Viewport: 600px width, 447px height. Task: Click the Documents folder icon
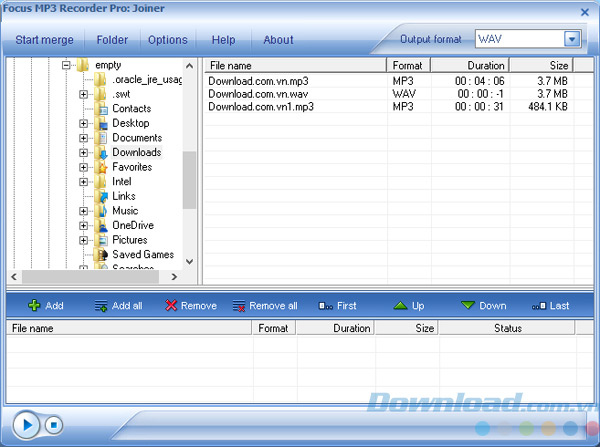(101, 138)
